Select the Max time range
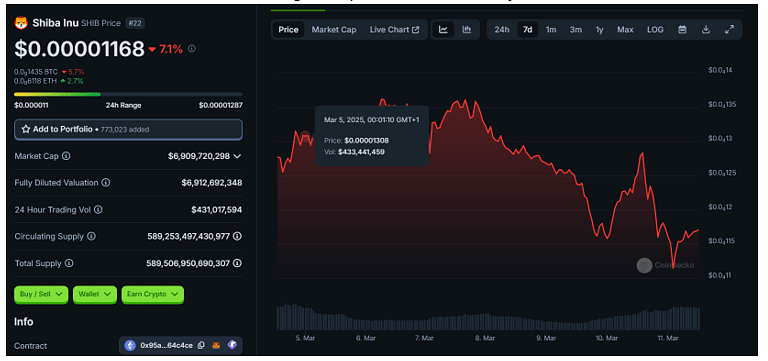Image resolution: width=768 pixels, height=361 pixels. [x=625, y=29]
